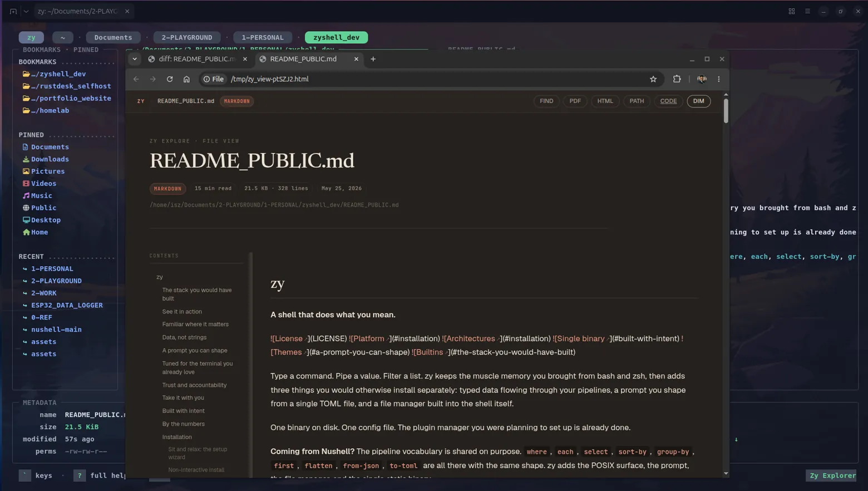This screenshot has height=491, width=868.
Task: Click the browser forward arrow
Action: pyautogui.click(x=153, y=79)
